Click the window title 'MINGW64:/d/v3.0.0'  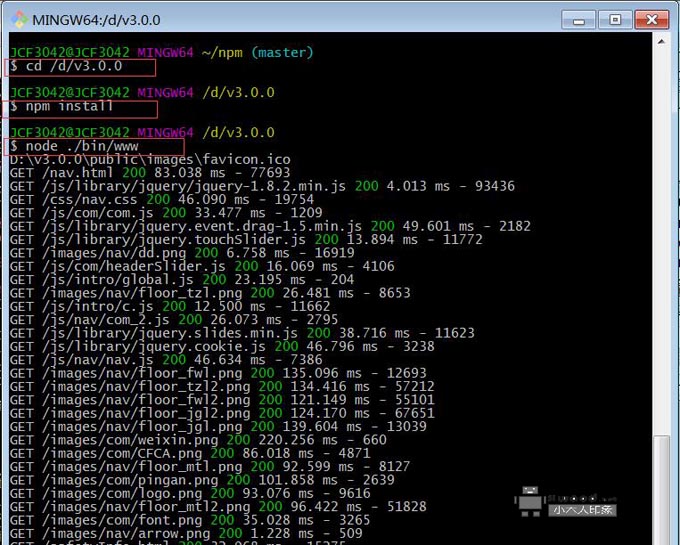[96, 20]
